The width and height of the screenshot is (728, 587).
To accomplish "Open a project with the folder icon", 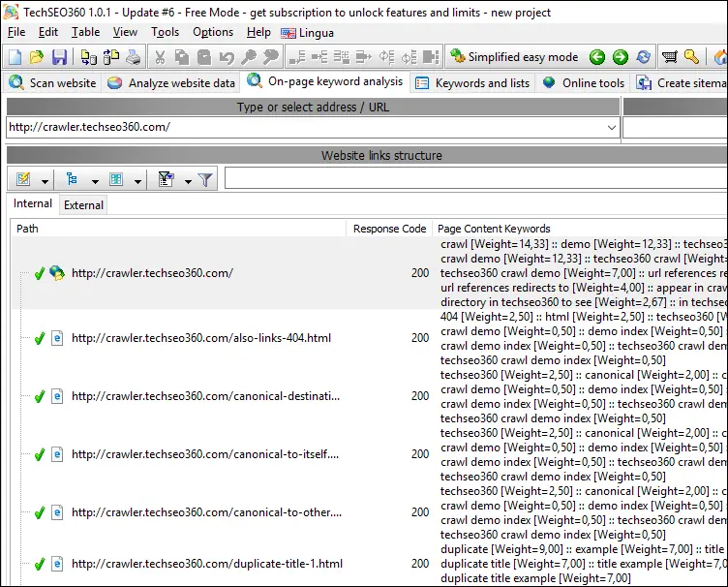I will point(37,57).
